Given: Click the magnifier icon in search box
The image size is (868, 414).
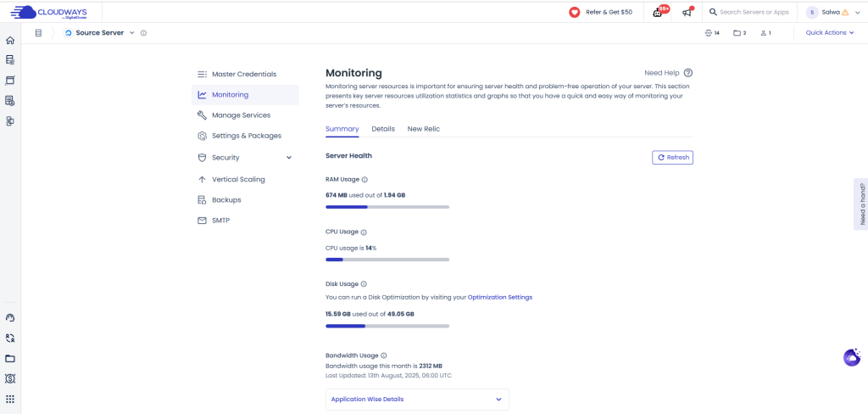Looking at the screenshot, I should point(713,12).
